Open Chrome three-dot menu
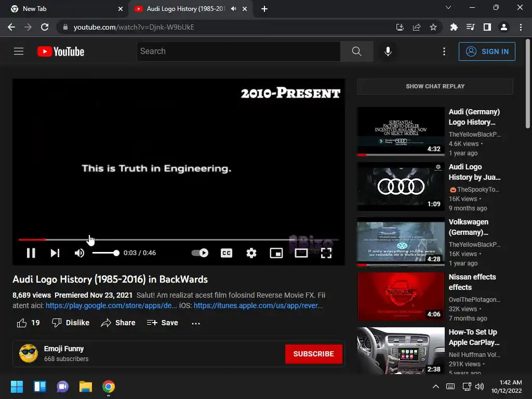The width and height of the screenshot is (532, 399). pos(521,27)
